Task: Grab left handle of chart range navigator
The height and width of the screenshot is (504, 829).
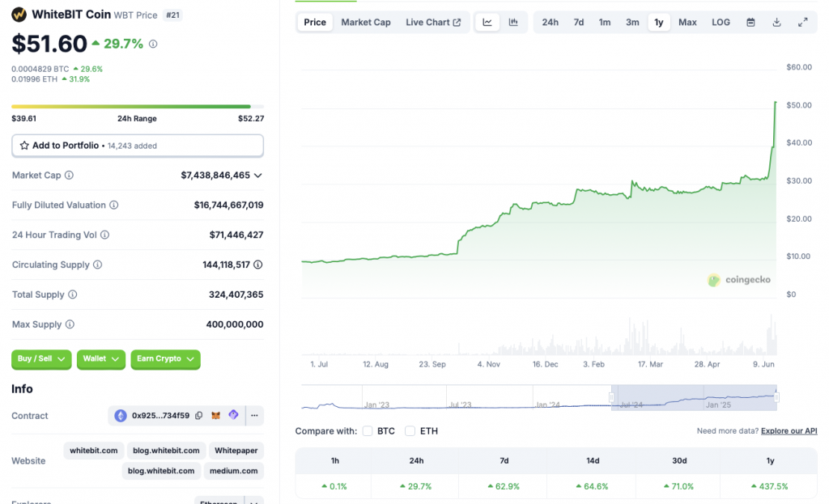Action: click(x=612, y=397)
